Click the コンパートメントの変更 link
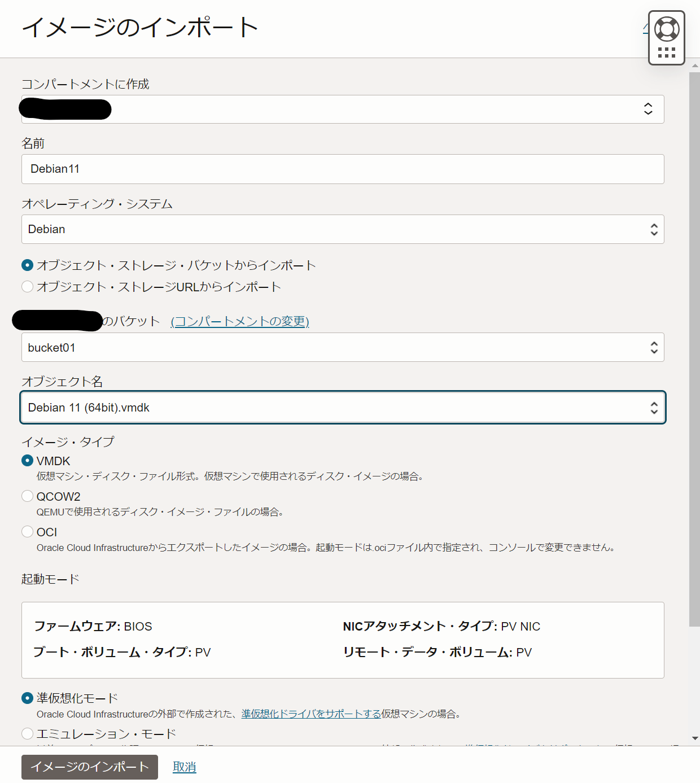The width and height of the screenshot is (700, 783). 240,321
